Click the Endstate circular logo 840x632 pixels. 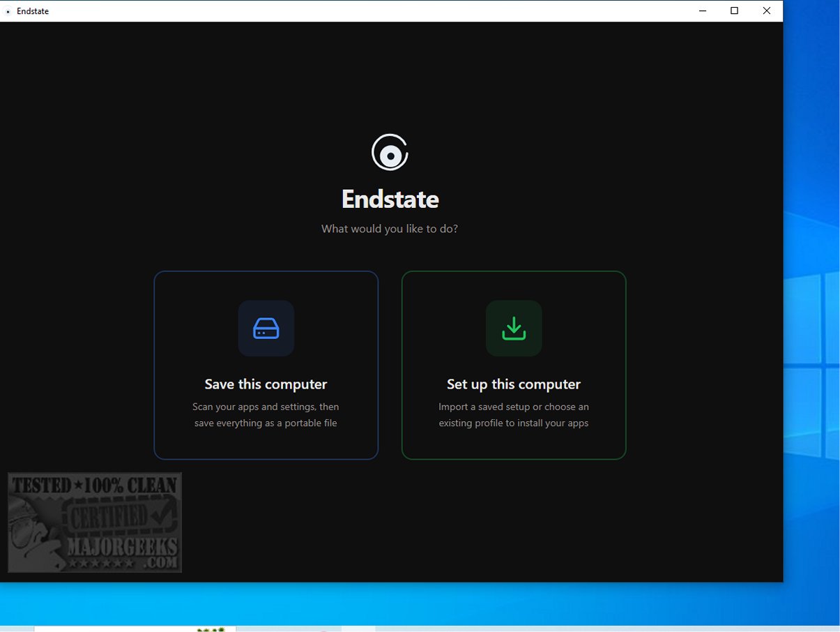(390, 152)
